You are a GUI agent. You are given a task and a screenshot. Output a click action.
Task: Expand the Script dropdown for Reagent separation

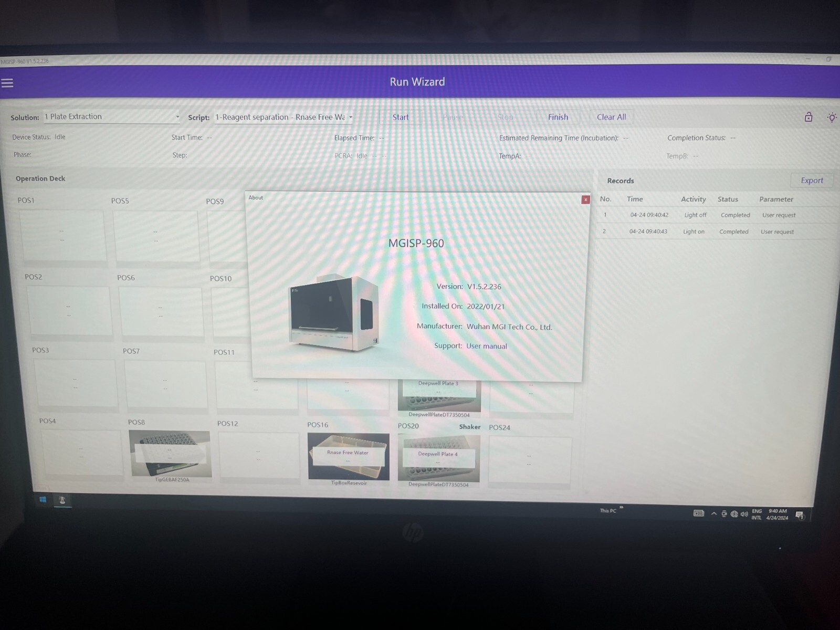(x=283, y=117)
